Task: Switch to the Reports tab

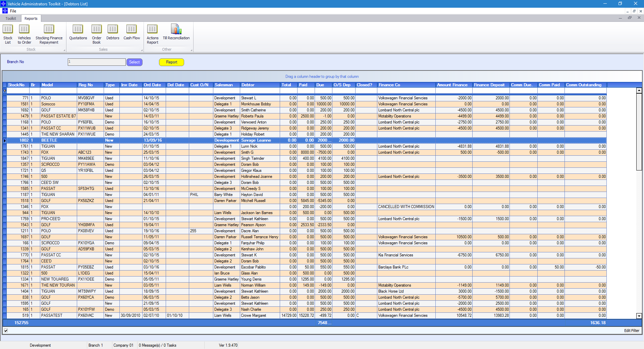Action: pos(31,18)
